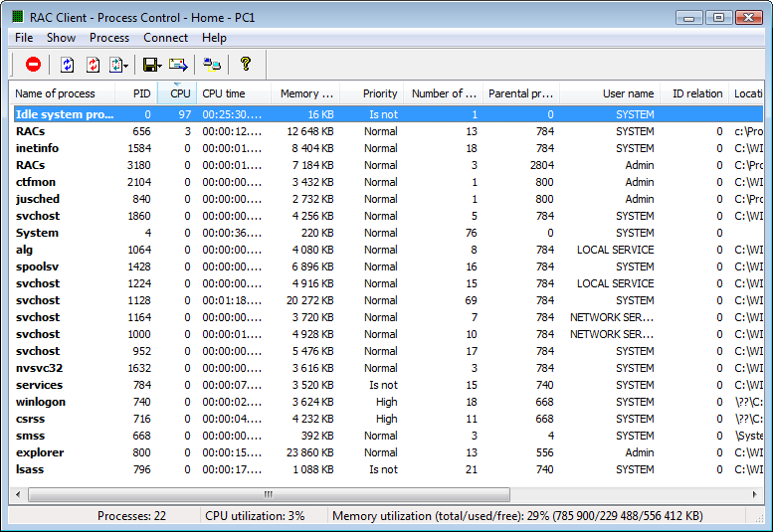Click the 00:00:36 CPU time cell
Screen dimensions: 773x532
232,233
